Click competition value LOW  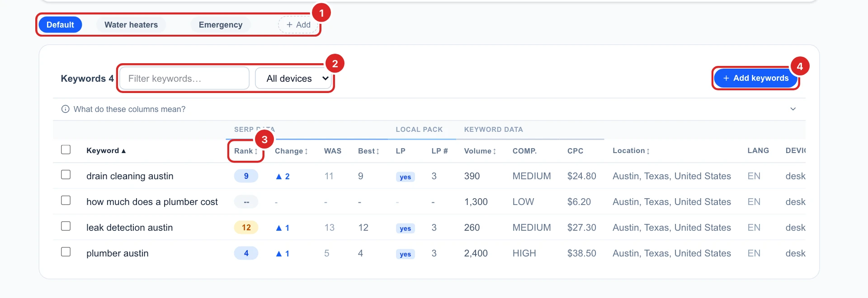tap(523, 202)
